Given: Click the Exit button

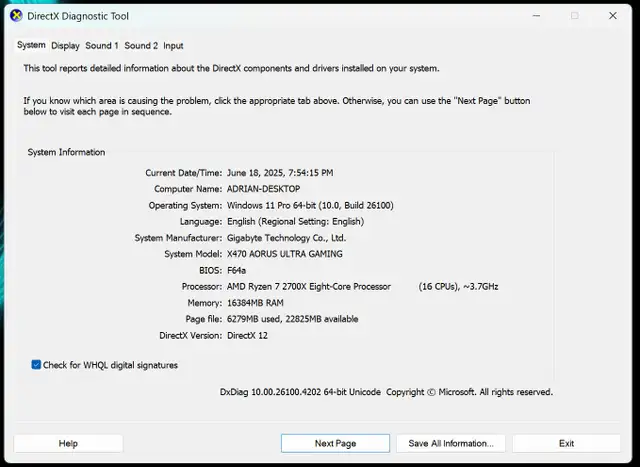Looking at the screenshot, I should coord(567,443).
